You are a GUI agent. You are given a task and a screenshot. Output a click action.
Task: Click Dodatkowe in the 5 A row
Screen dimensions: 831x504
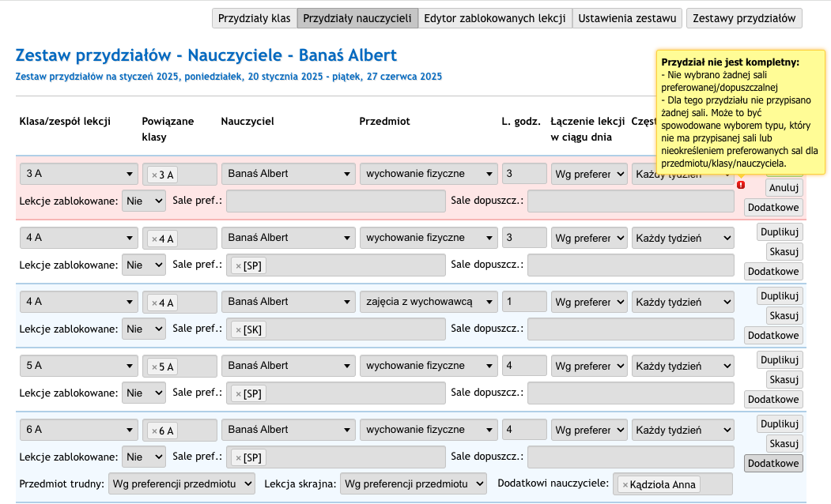coord(773,400)
